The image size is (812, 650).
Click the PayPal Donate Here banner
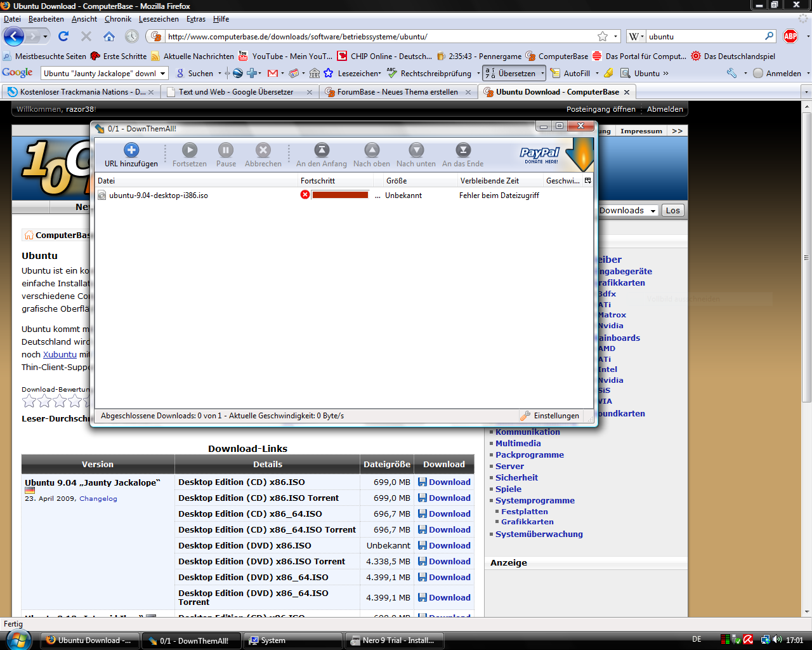coord(540,155)
